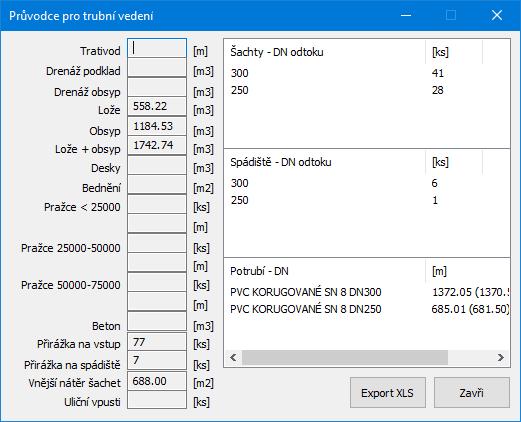Click the Šachty - DN odtoku column header
Viewport: 521px width, 422px height.
(325, 52)
